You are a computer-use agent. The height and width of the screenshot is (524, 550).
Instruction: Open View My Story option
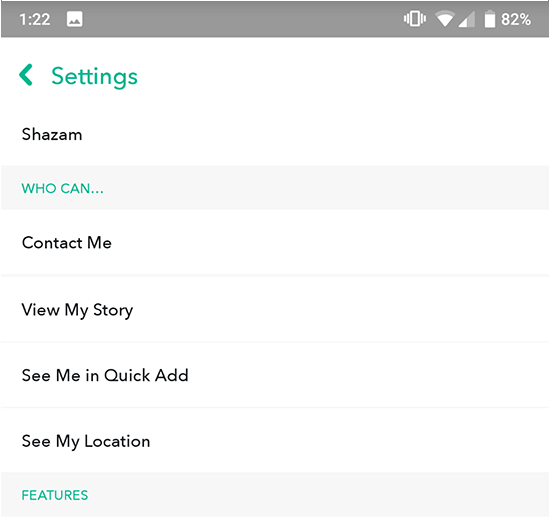coord(275,309)
